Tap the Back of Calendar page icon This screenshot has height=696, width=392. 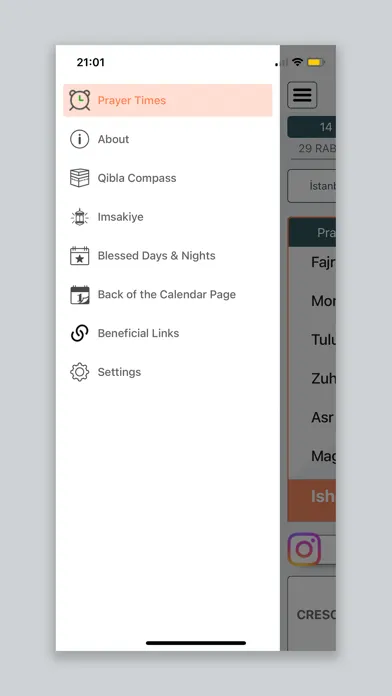[79, 294]
